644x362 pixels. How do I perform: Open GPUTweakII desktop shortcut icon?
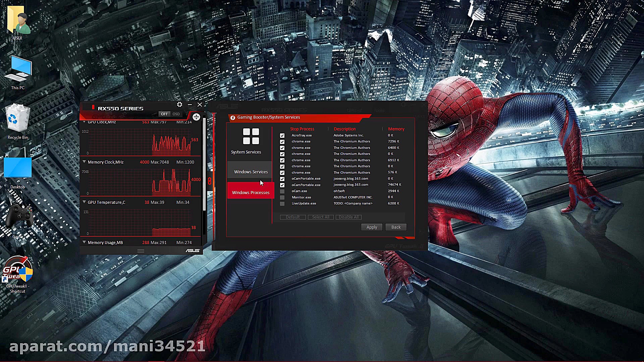tap(18, 270)
